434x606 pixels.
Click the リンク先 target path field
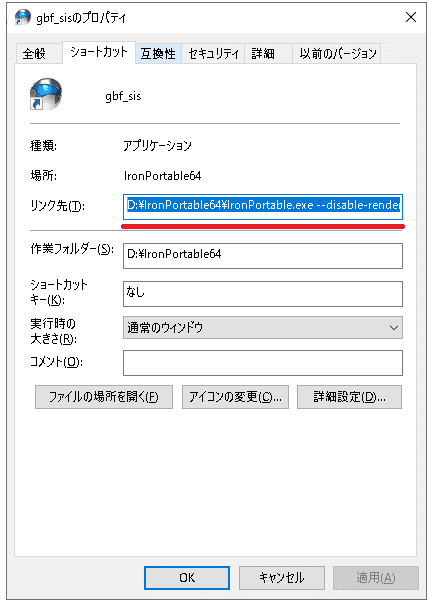(263, 207)
